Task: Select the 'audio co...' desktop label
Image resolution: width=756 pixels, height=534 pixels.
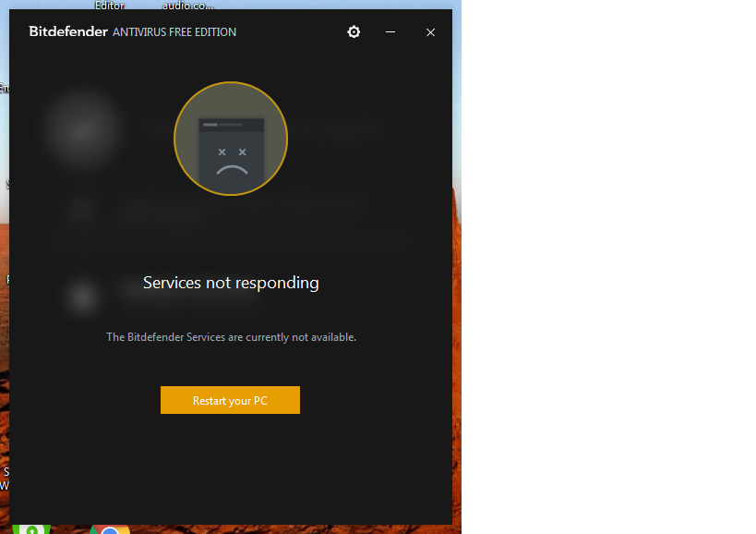Action: point(188,6)
